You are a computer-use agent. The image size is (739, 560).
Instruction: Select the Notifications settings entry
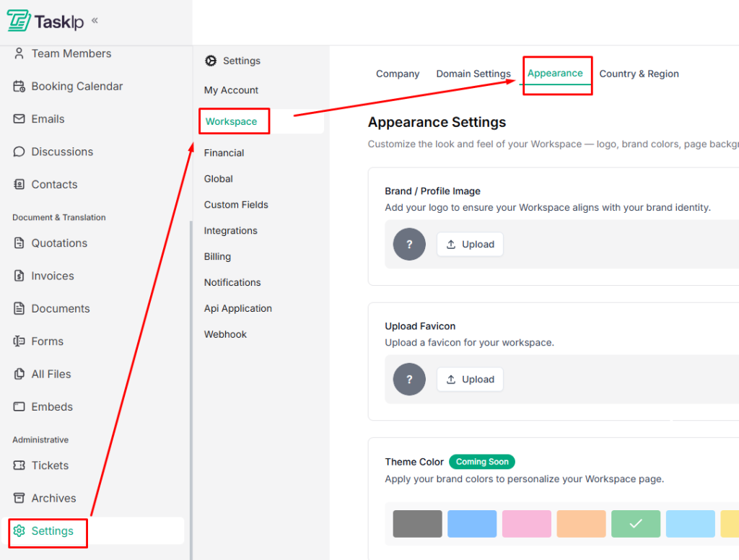[232, 282]
